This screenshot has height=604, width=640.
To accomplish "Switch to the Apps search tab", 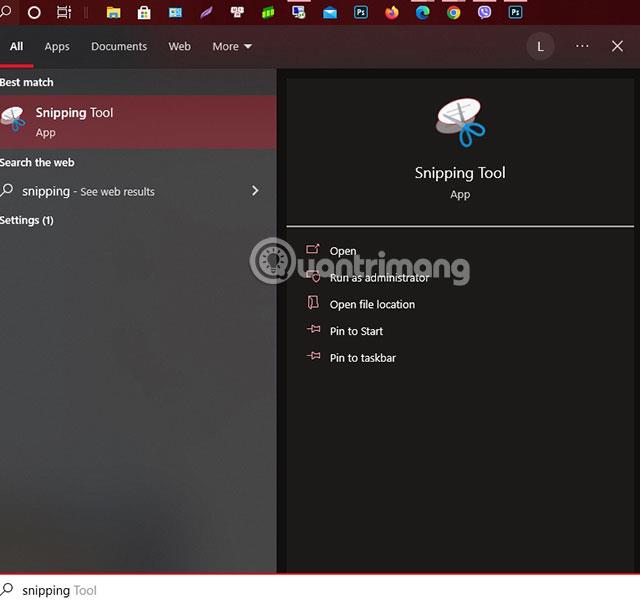I will click(x=57, y=47).
